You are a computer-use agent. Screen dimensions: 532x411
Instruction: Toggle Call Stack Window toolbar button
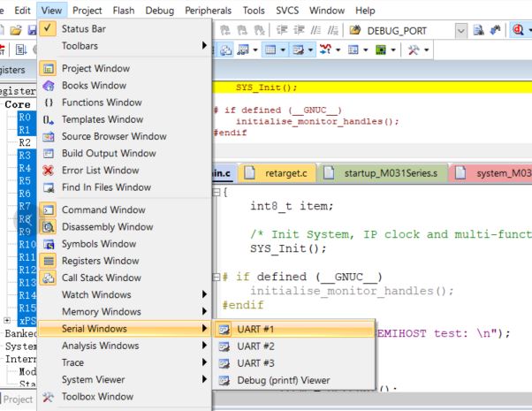pos(225,50)
